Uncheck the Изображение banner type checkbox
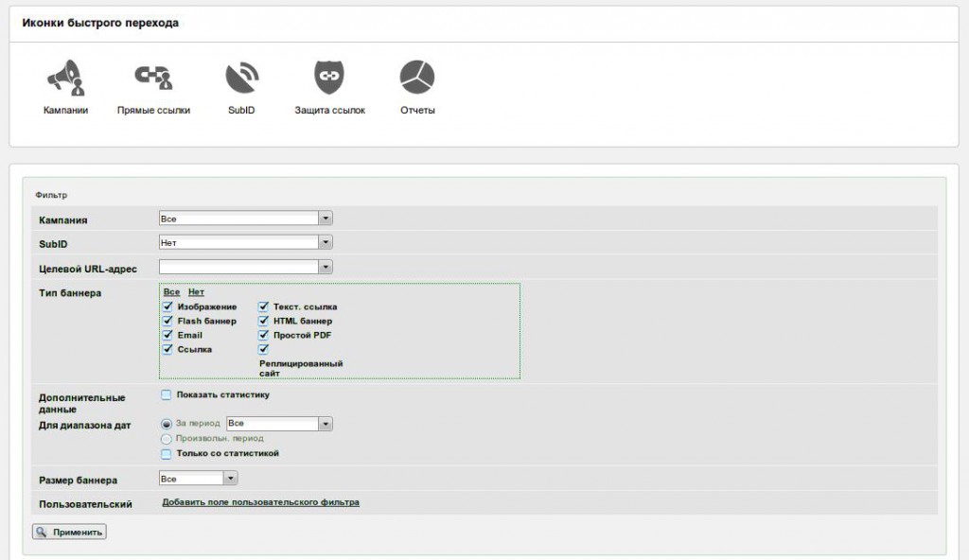 click(168, 306)
